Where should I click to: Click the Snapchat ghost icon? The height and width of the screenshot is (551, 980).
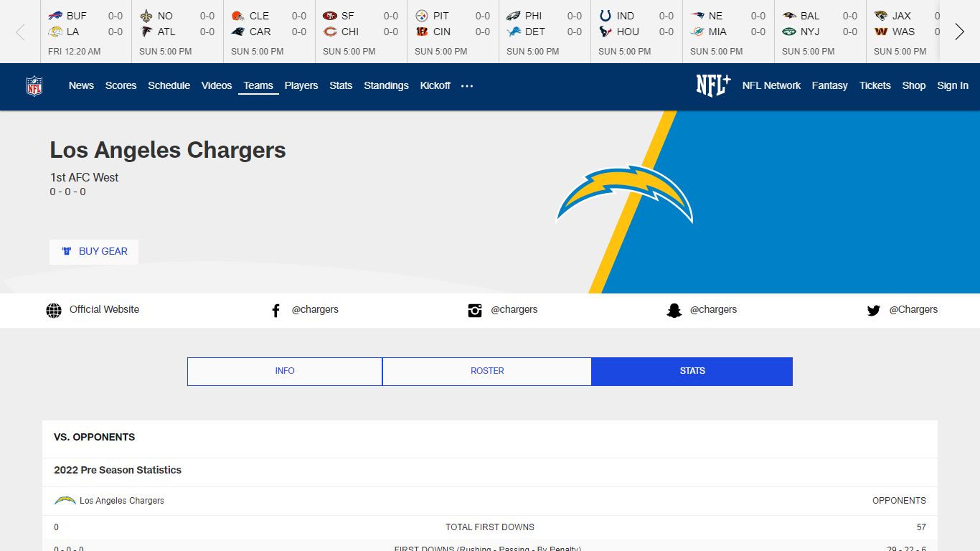tap(674, 311)
